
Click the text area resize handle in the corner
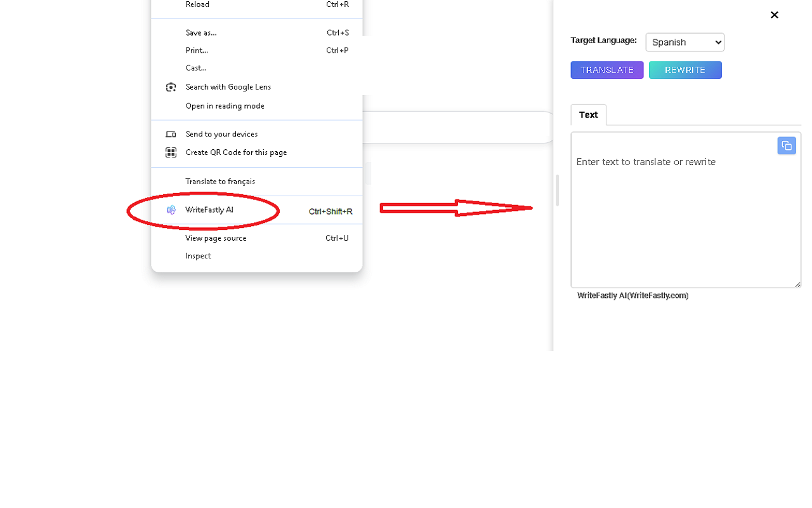797,284
